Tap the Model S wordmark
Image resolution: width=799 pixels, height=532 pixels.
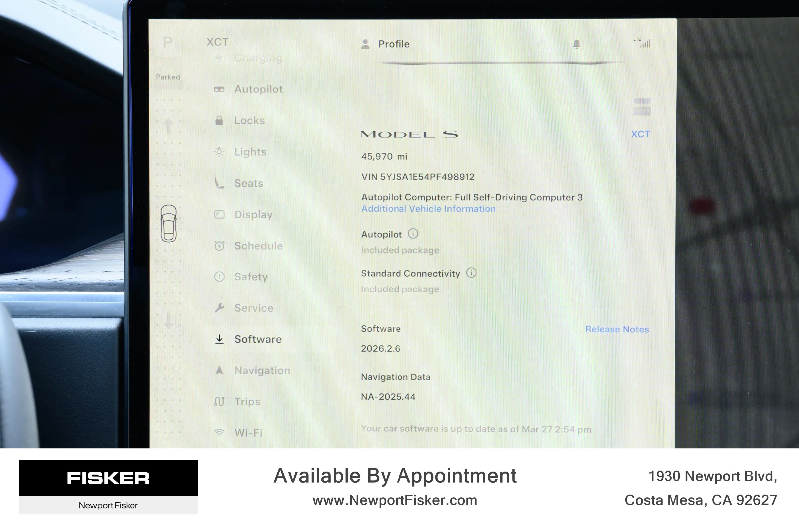coord(409,135)
